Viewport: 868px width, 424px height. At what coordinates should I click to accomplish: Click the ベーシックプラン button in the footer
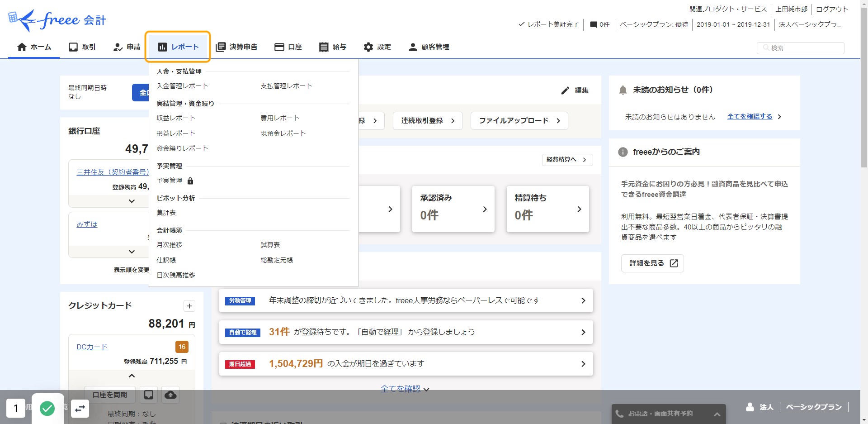tap(814, 407)
